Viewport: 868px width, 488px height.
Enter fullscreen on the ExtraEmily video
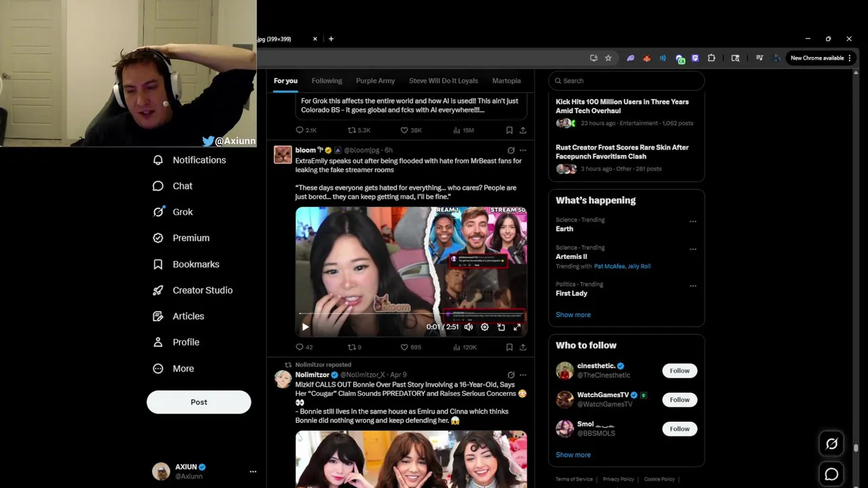[x=517, y=327]
